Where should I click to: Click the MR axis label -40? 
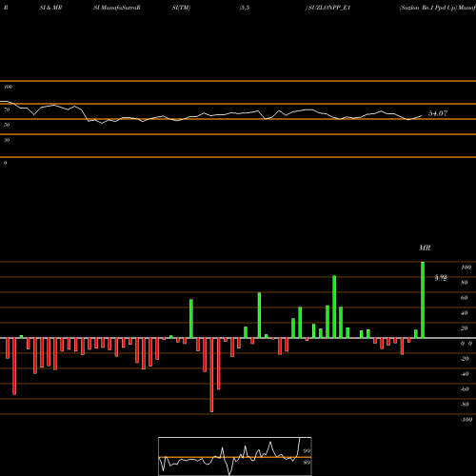pyautogui.click(x=465, y=374)
